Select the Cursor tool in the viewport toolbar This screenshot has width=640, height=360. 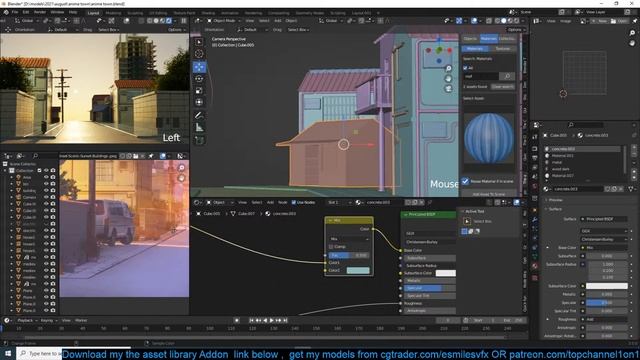point(199,53)
